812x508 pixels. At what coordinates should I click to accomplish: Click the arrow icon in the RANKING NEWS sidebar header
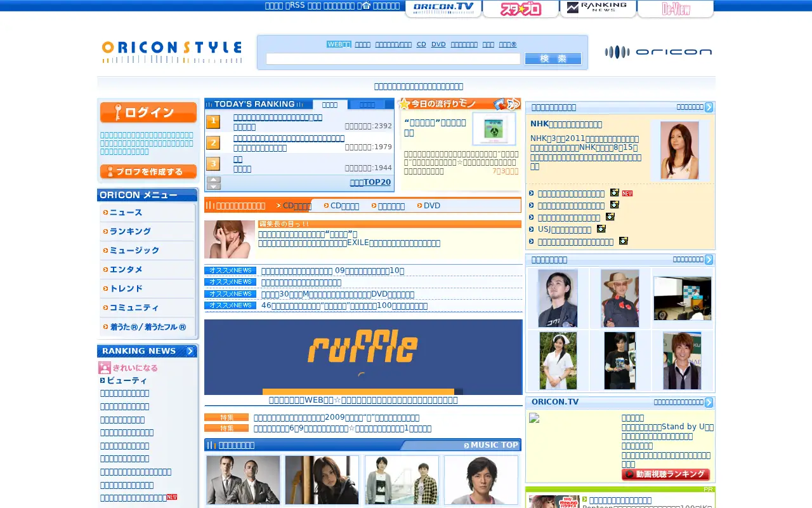click(x=190, y=351)
